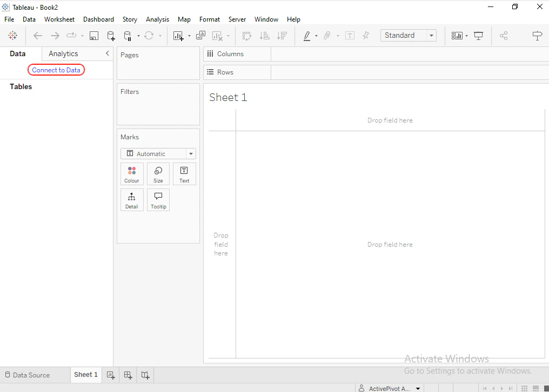The height and width of the screenshot is (392, 549).
Task: Click the Fix Axes pin icon
Action: 366,35
